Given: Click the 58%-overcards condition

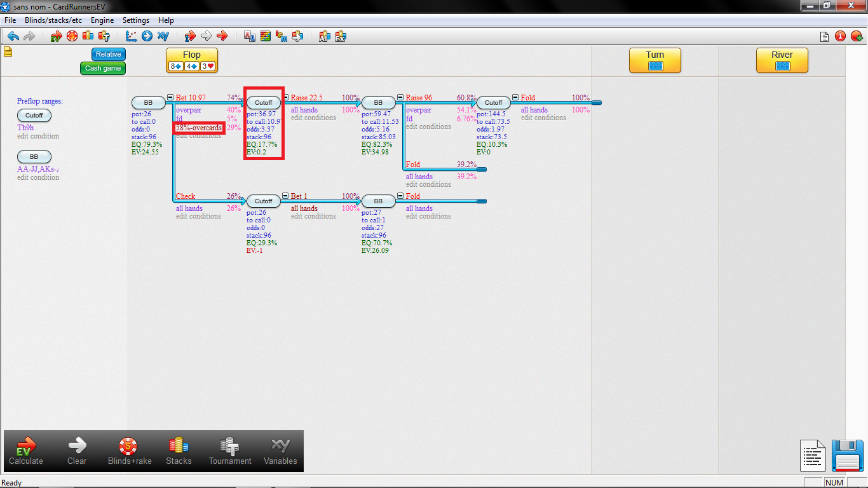Looking at the screenshot, I should coord(199,128).
